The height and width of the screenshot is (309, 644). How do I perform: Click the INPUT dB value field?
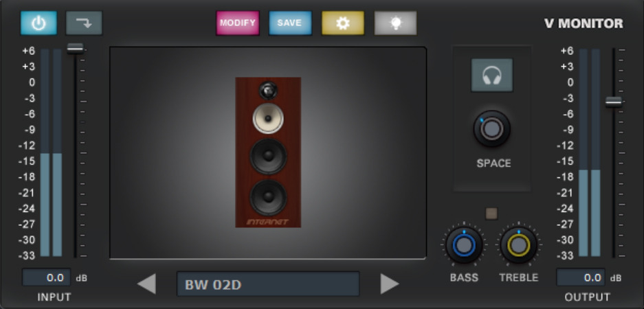[x=47, y=277]
